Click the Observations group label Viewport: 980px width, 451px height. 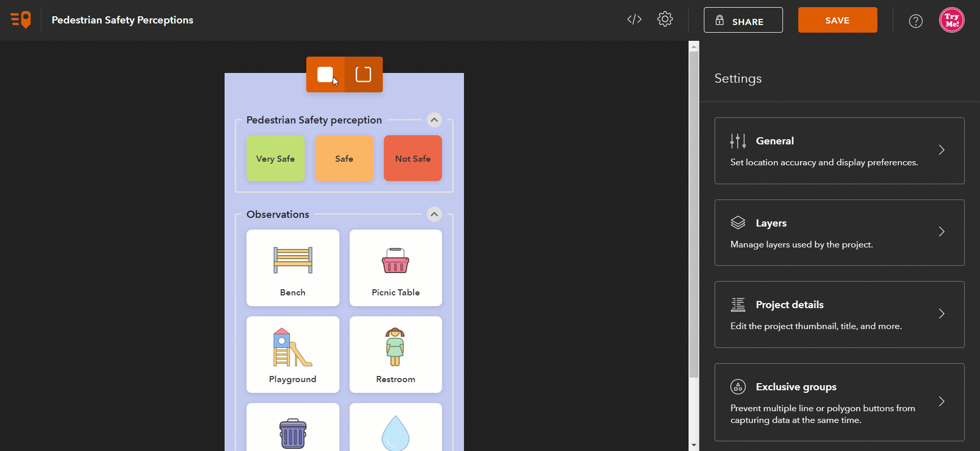[x=278, y=214]
